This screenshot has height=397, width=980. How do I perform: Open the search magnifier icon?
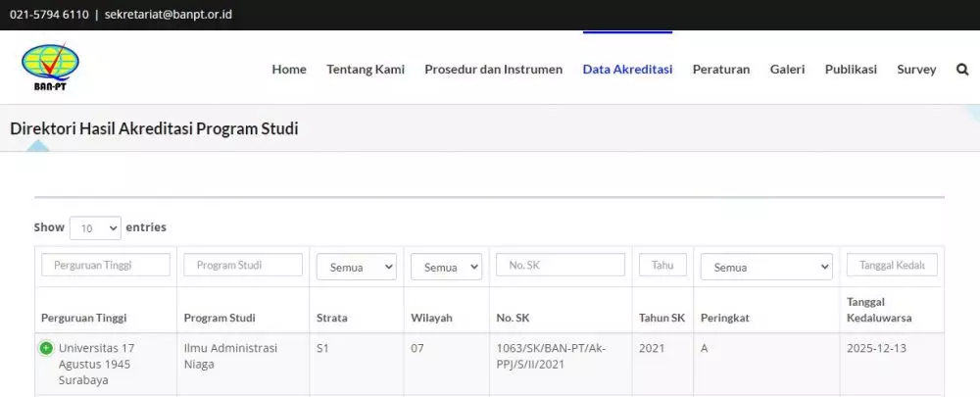[961, 70]
